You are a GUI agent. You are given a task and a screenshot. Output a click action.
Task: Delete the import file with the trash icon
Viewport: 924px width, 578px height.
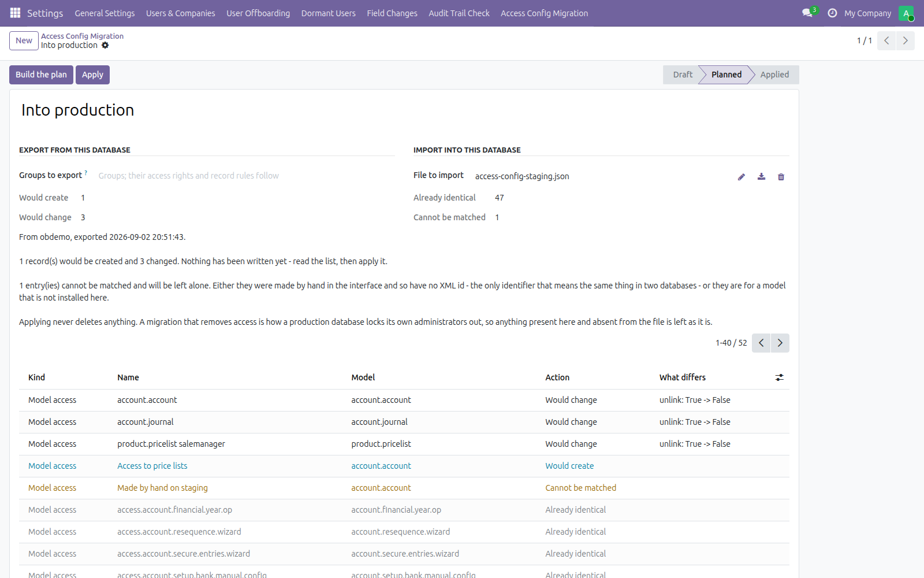pos(781,177)
